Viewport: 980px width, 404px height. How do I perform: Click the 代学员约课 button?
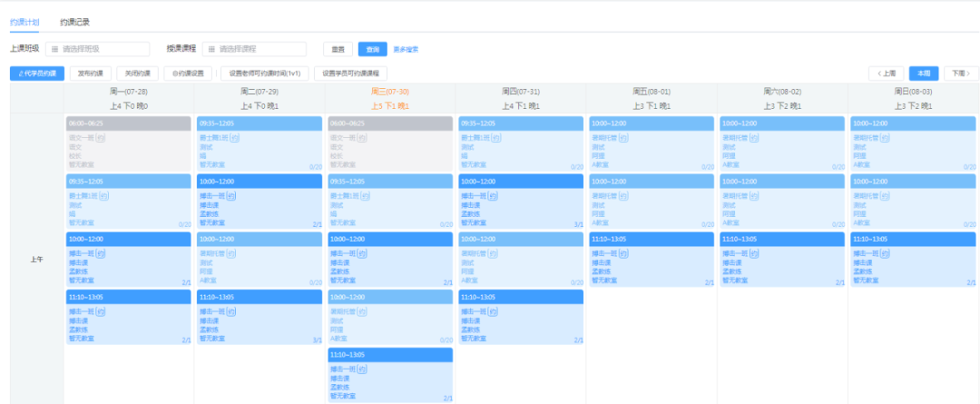click(37, 74)
